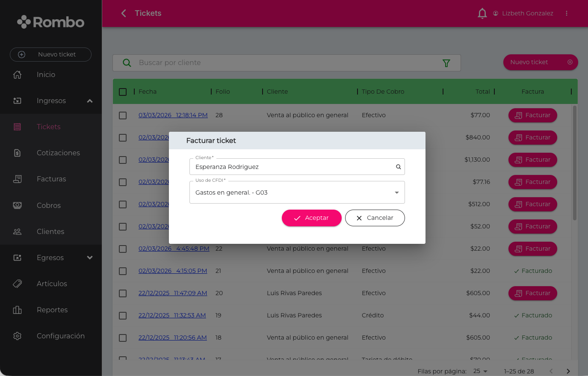The height and width of the screenshot is (376, 588).
Task: Open the three-dot options menu in header
Action: [567, 13]
